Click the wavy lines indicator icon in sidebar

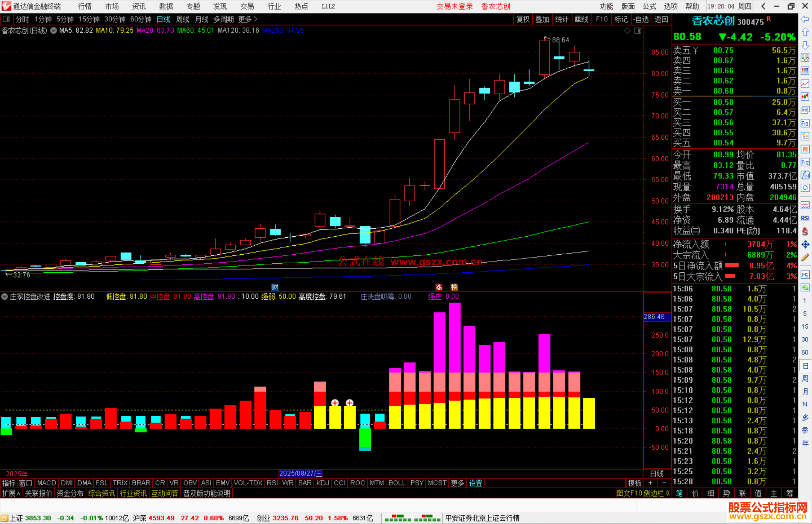[x=805, y=205]
